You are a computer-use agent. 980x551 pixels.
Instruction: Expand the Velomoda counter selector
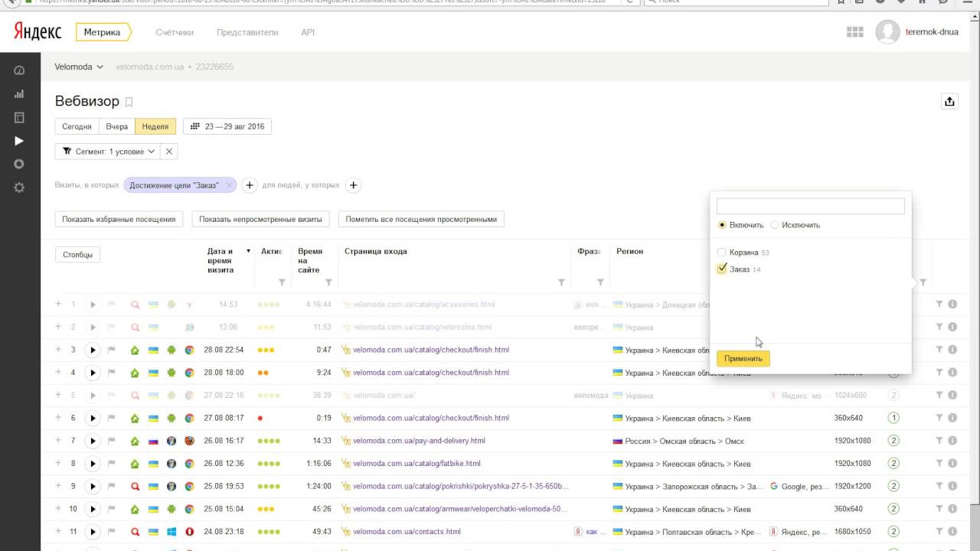tap(79, 67)
